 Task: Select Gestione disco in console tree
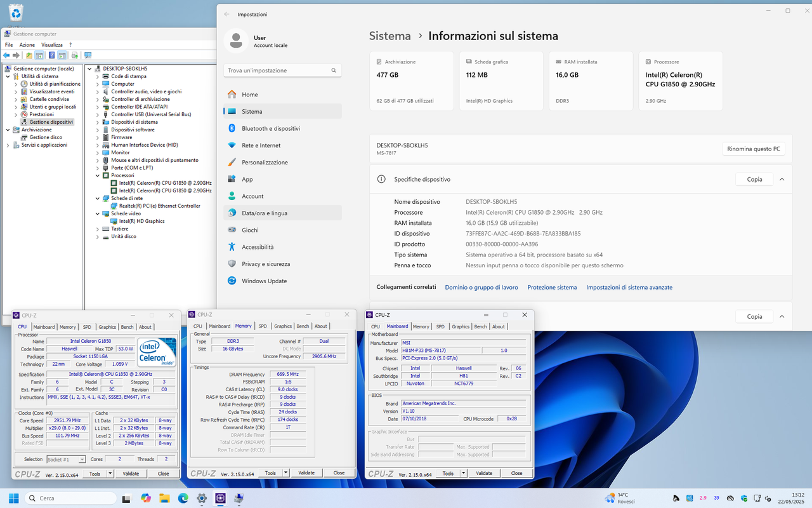pyautogui.click(x=46, y=137)
